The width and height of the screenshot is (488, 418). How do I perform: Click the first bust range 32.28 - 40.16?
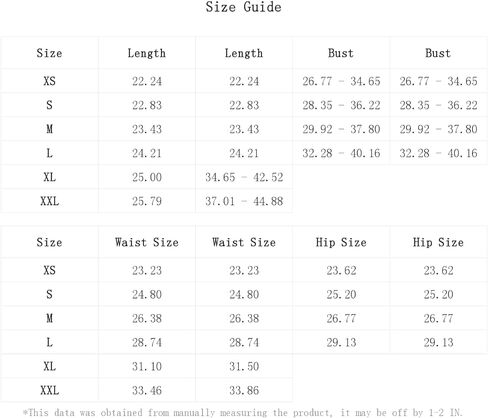[341, 153]
